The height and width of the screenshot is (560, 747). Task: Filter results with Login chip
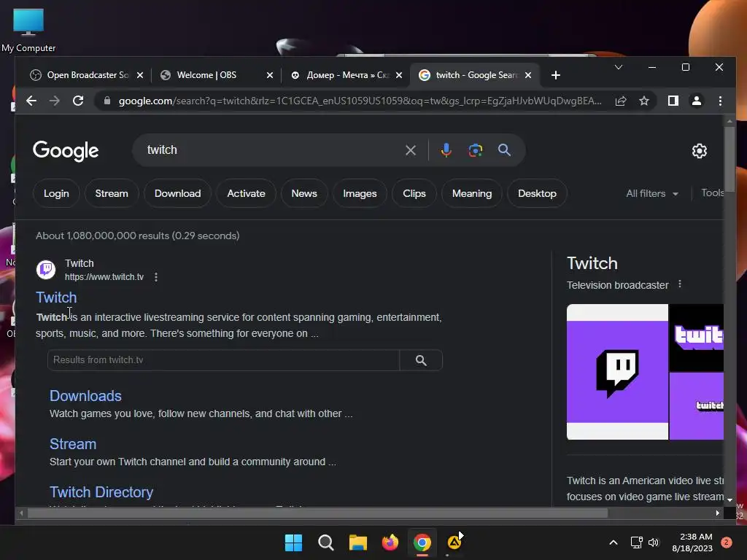56,193
